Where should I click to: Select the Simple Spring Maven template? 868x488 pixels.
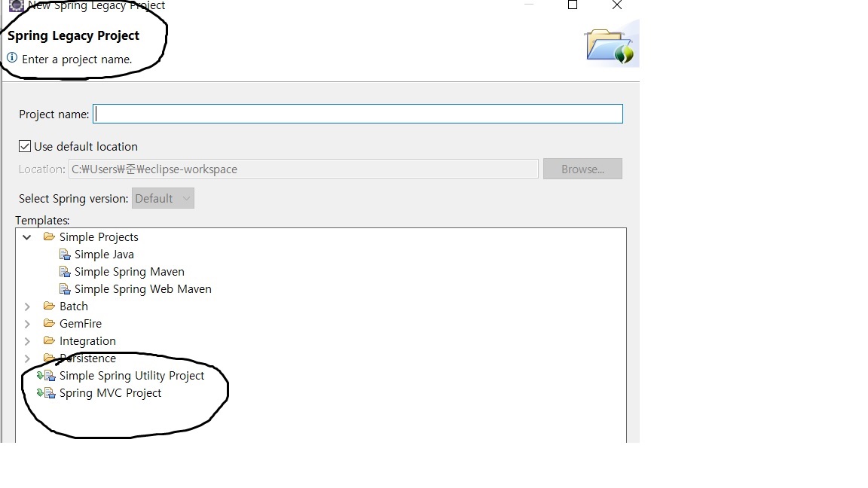(130, 272)
